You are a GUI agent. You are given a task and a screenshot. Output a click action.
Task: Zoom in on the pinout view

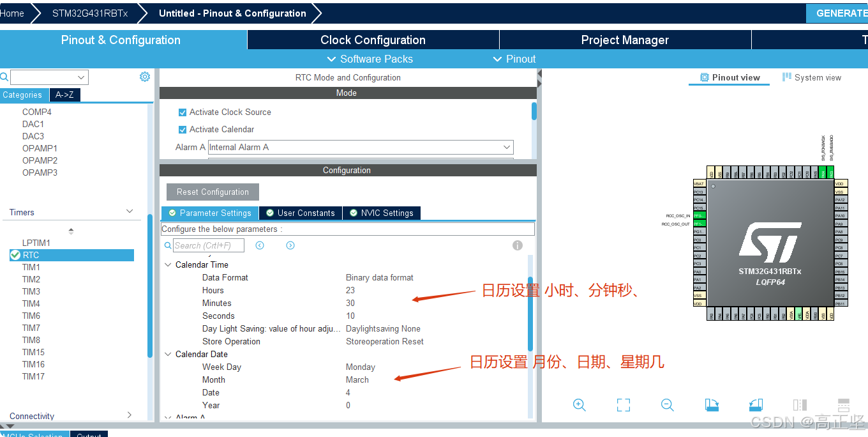click(580, 404)
